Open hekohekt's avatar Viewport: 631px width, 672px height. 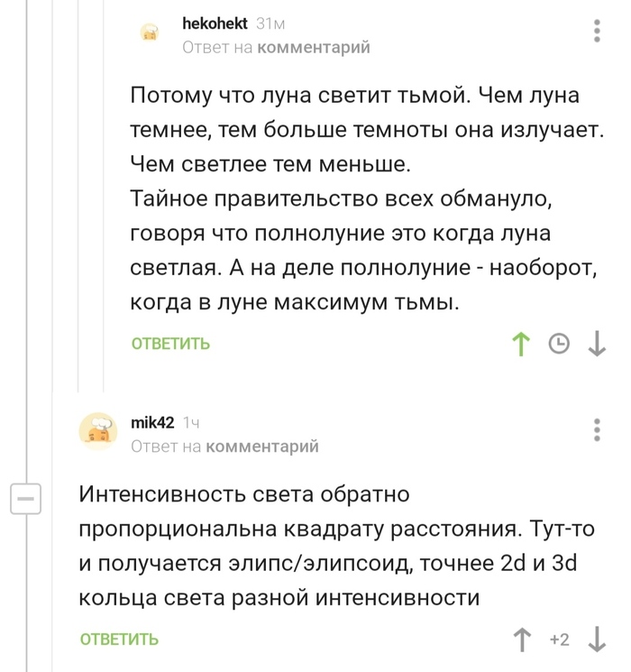click(150, 33)
